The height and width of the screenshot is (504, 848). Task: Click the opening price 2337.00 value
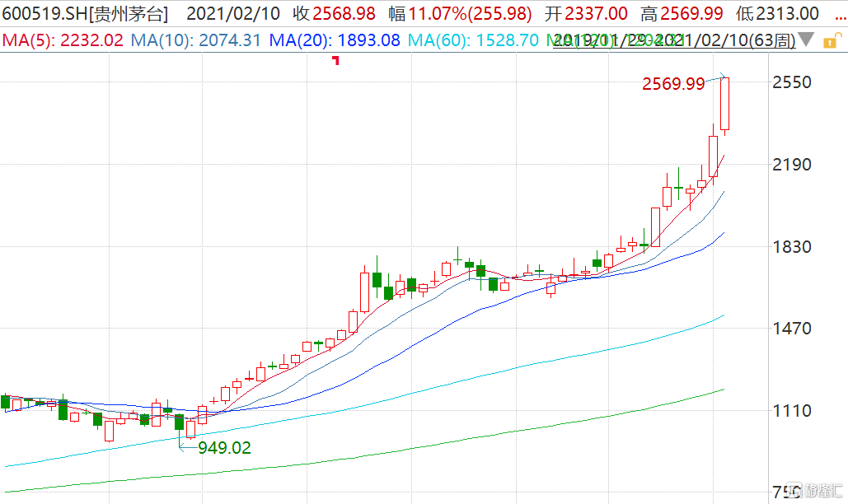click(596, 13)
